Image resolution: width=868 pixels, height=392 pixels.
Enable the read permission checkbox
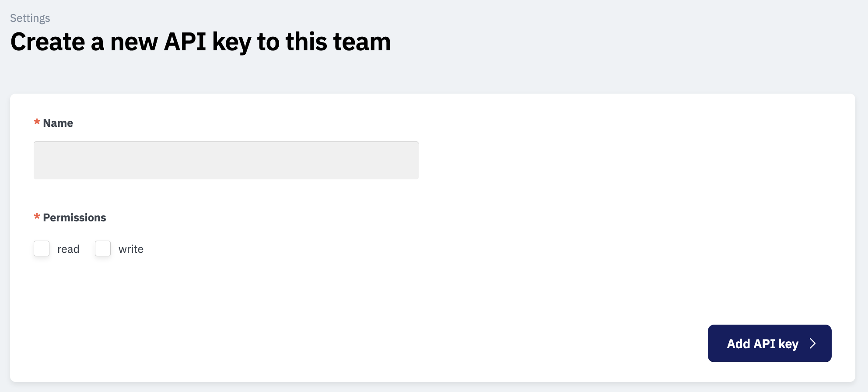click(x=42, y=248)
